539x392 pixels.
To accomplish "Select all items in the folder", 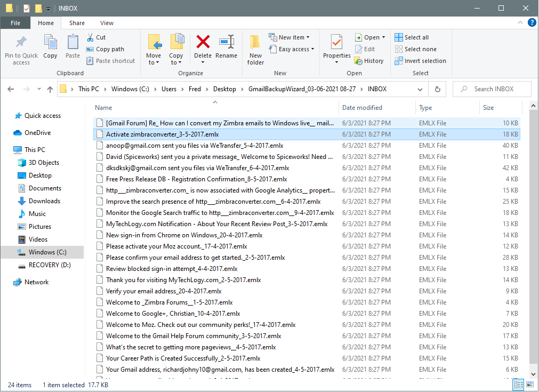I will click(412, 37).
